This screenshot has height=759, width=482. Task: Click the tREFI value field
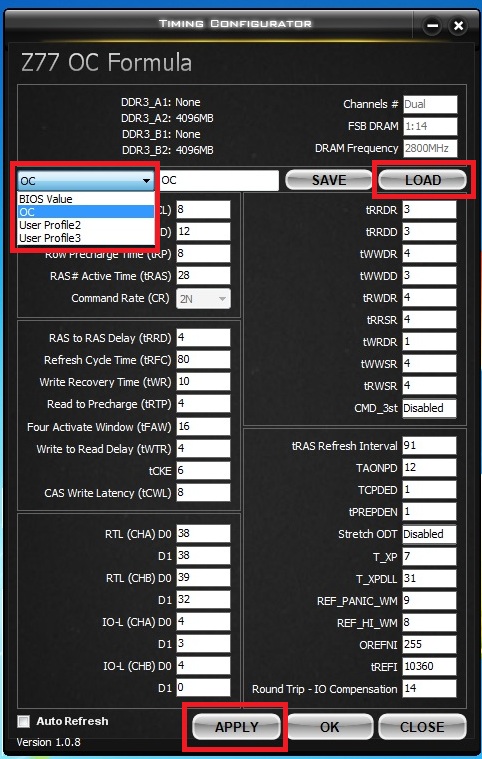[x=429, y=667]
